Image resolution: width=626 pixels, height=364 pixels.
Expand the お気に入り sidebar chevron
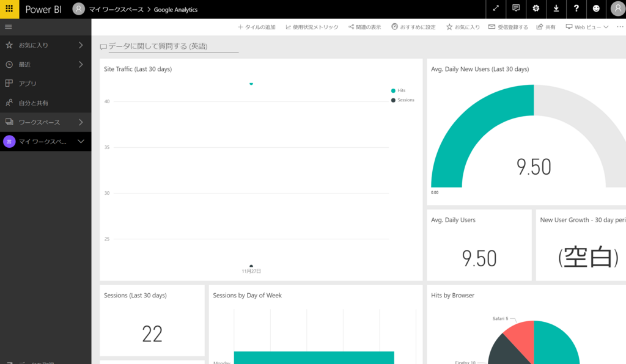coord(81,45)
